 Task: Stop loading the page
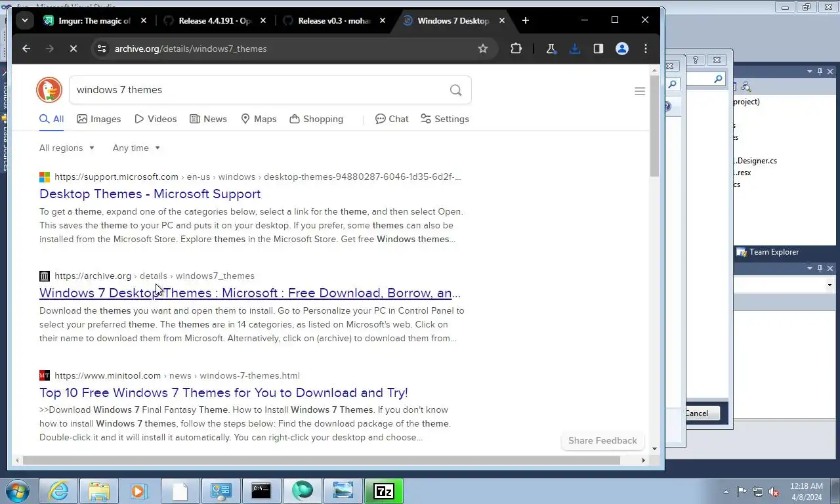click(x=73, y=49)
